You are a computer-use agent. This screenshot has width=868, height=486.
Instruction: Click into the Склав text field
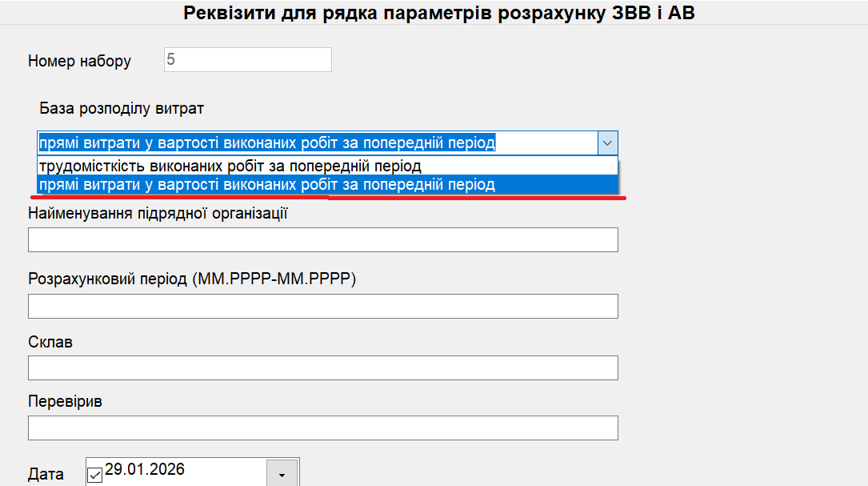[322, 368]
